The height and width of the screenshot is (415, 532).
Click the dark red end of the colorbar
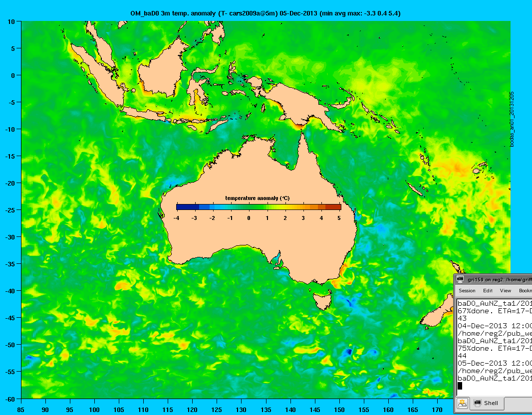pos(333,207)
